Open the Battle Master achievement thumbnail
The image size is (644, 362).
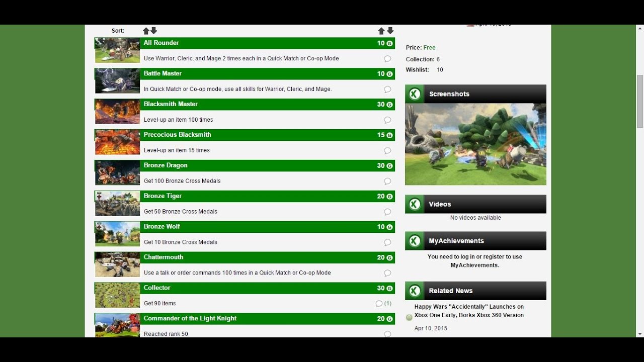point(117,81)
